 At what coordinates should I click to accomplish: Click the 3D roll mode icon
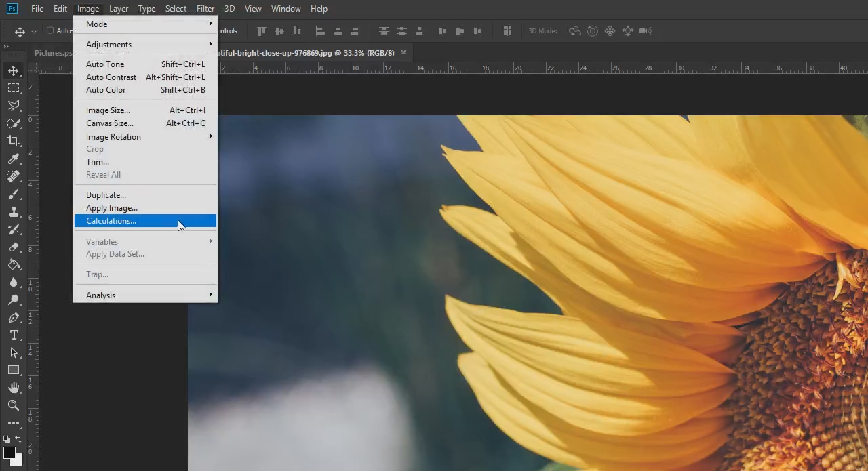593,31
